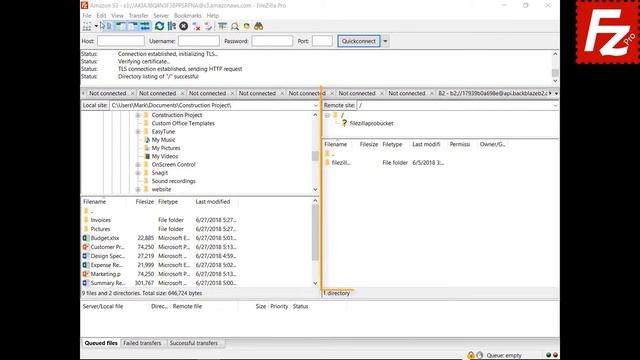Select the My Music folder in tree
The height and width of the screenshot is (360, 640).
[x=160, y=140]
